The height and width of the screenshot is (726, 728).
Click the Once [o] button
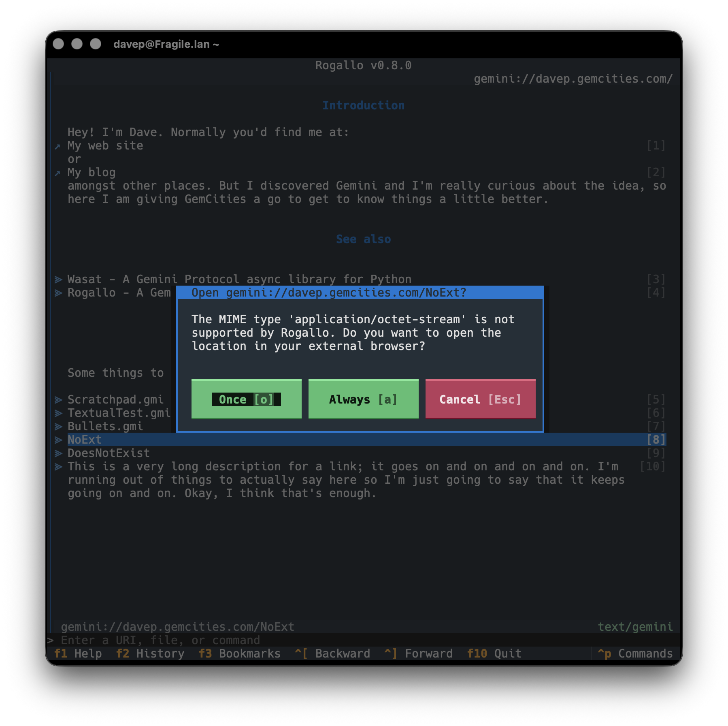click(x=246, y=399)
